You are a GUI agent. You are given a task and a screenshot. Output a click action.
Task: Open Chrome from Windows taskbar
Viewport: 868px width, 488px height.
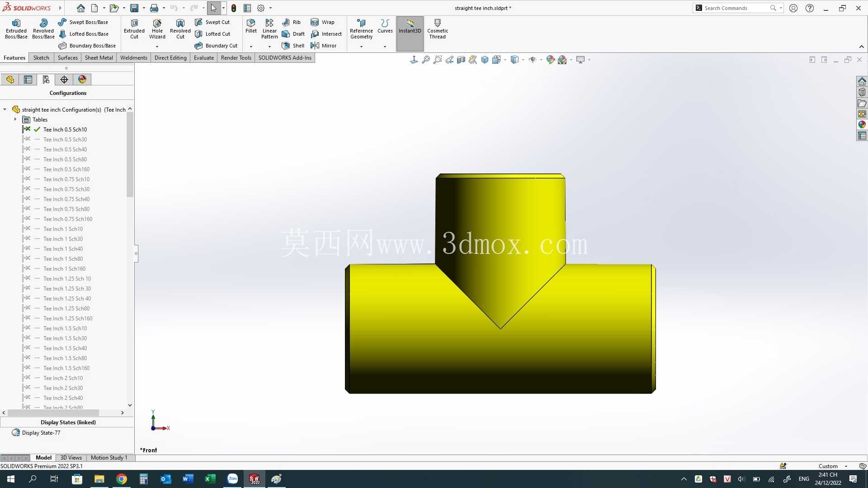click(x=122, y=479)
